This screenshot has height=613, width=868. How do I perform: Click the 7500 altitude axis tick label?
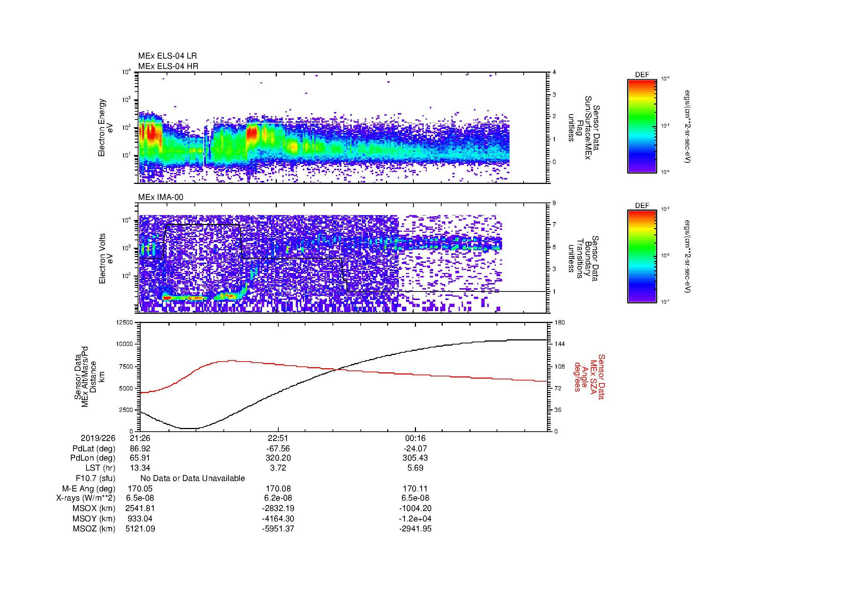126,366
